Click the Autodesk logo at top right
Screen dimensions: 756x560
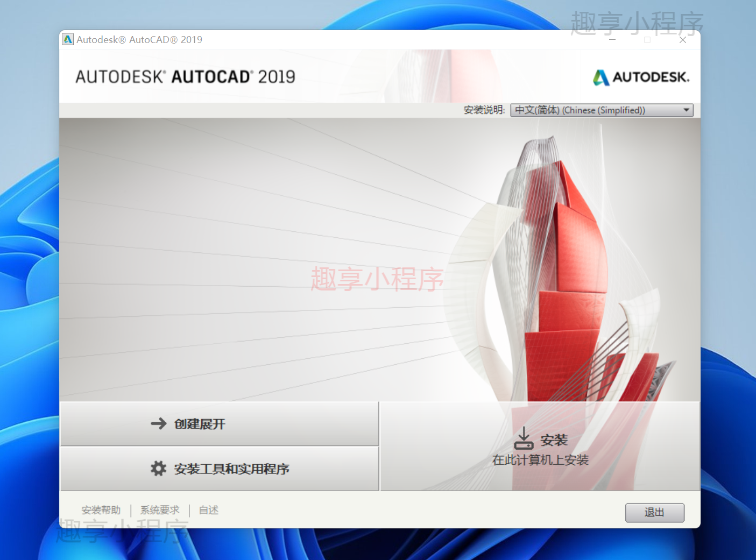tap(641, 77)
